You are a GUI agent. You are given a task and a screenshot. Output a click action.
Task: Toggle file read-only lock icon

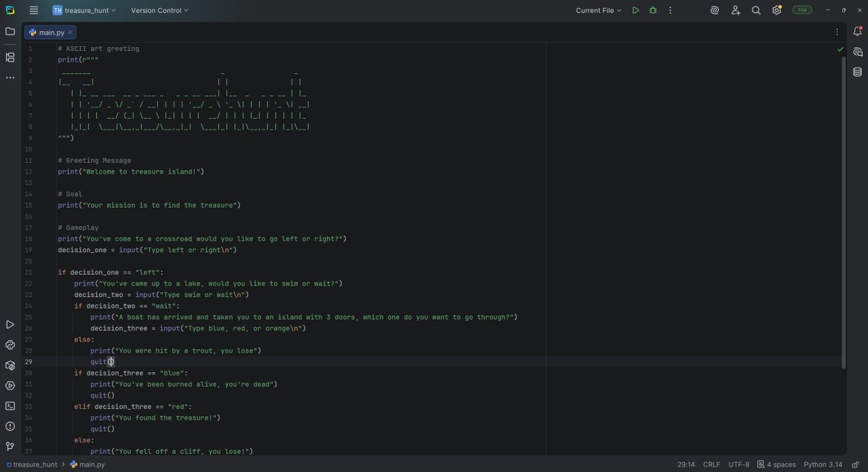click(x=855, y=465)
